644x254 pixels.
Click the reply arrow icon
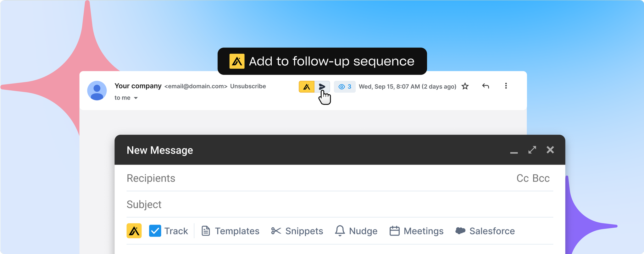pyautogui.click(x=486, y=86)
